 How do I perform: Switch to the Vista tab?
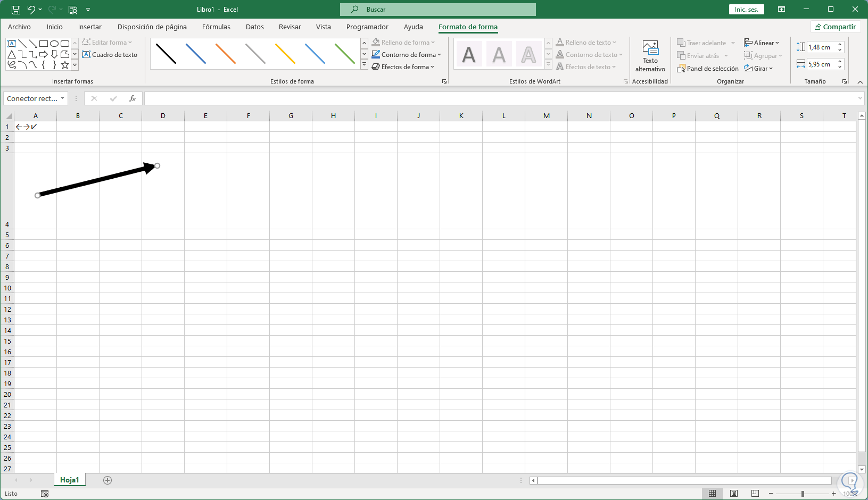click(x=324, y=27)
